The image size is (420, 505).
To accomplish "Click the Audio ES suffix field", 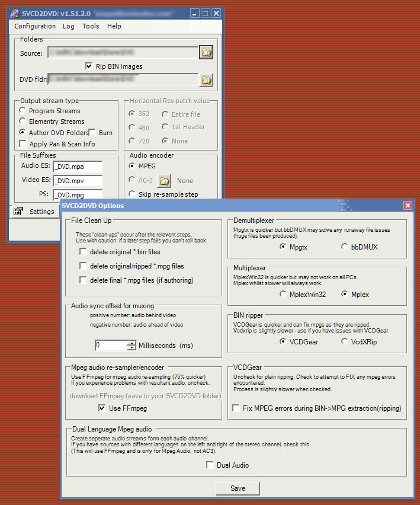I will [78, 167].
